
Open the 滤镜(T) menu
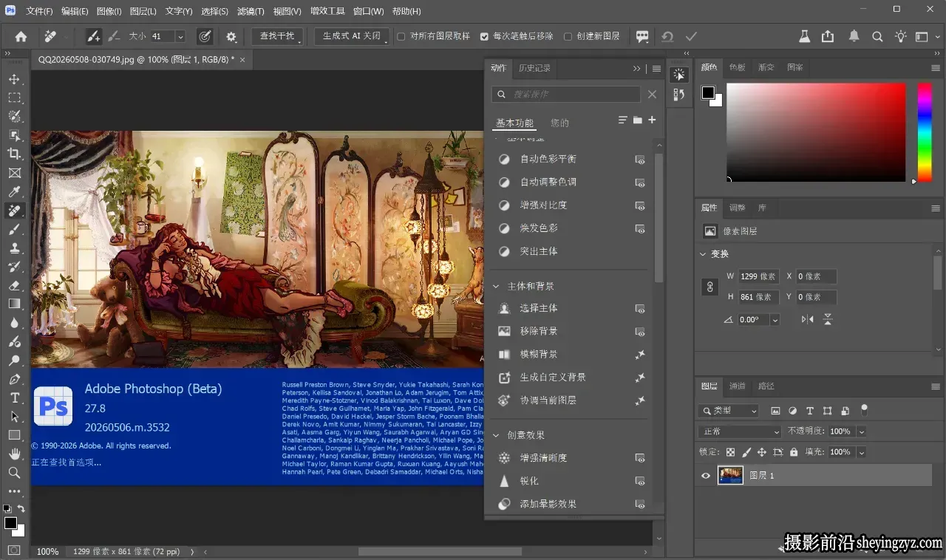point(251,11)
